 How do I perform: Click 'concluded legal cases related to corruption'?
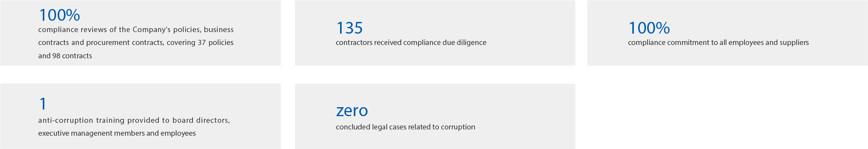(406, 127)
